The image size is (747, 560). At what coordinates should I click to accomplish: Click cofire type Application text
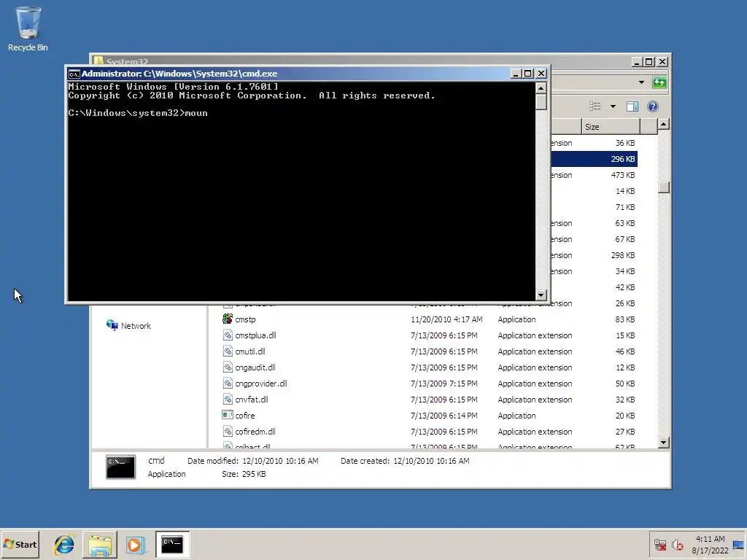click(x=517, y=416)
